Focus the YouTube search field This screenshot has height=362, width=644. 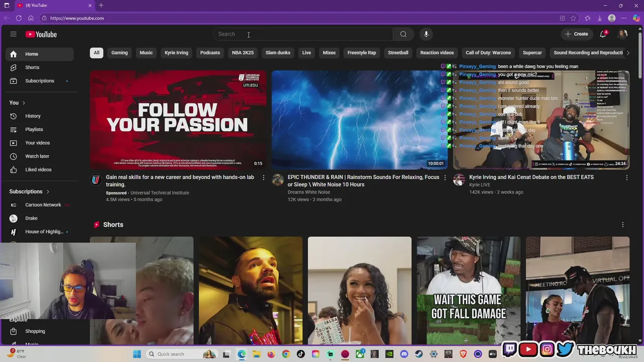point(303,34)
